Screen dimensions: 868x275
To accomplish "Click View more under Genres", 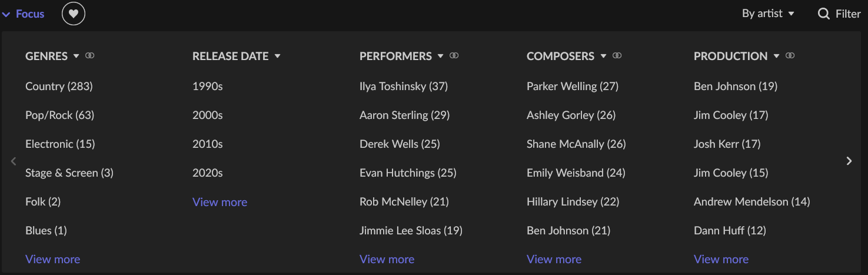I will [52, 259].
